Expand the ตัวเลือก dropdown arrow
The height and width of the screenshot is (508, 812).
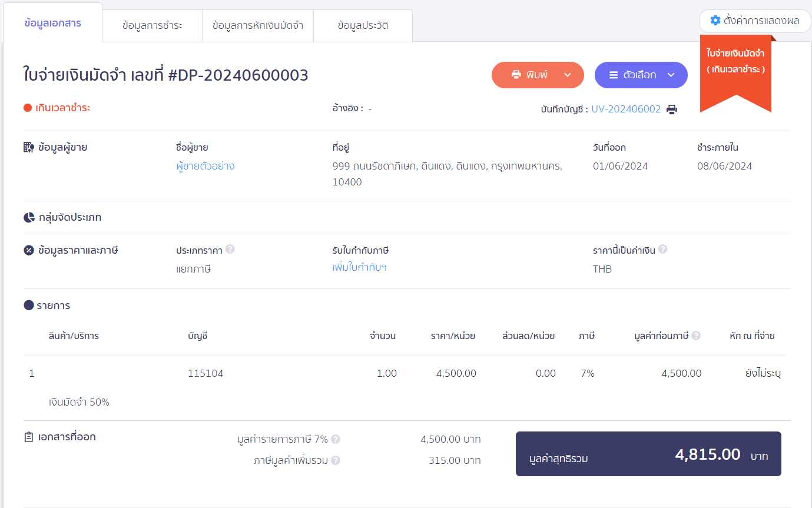coord(671,75)
